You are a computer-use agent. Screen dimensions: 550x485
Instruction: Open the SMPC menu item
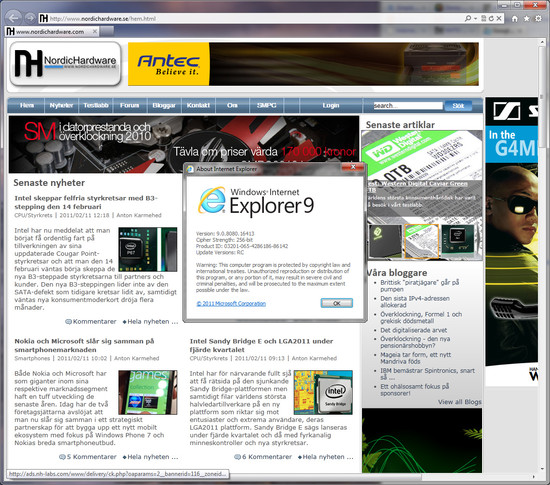pos(267,105)
